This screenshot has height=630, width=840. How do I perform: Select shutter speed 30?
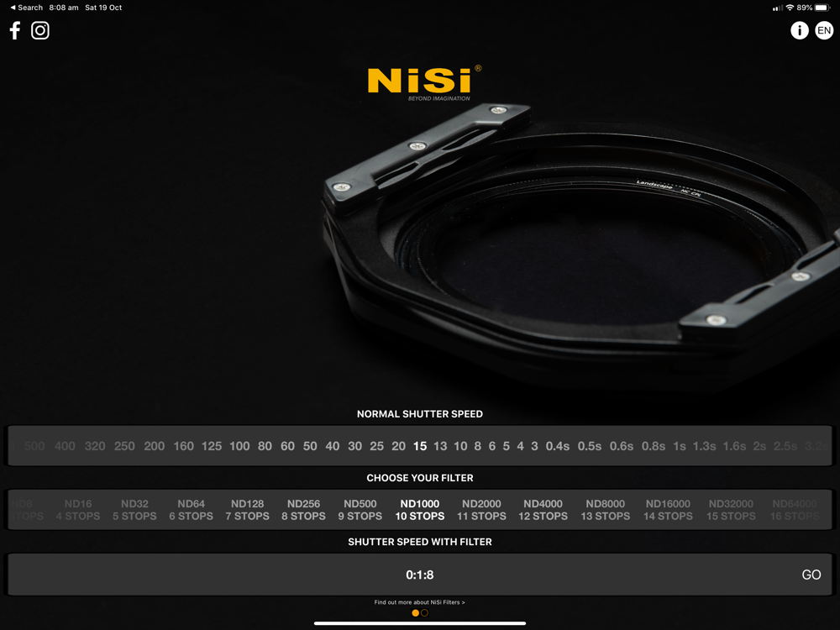355,446
